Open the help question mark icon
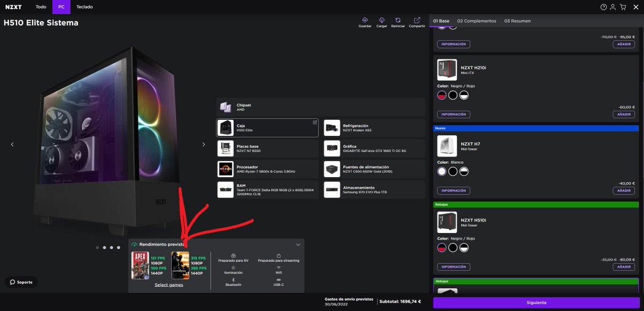The width and height of the screenshot is (644, 311). pos(604,7)
